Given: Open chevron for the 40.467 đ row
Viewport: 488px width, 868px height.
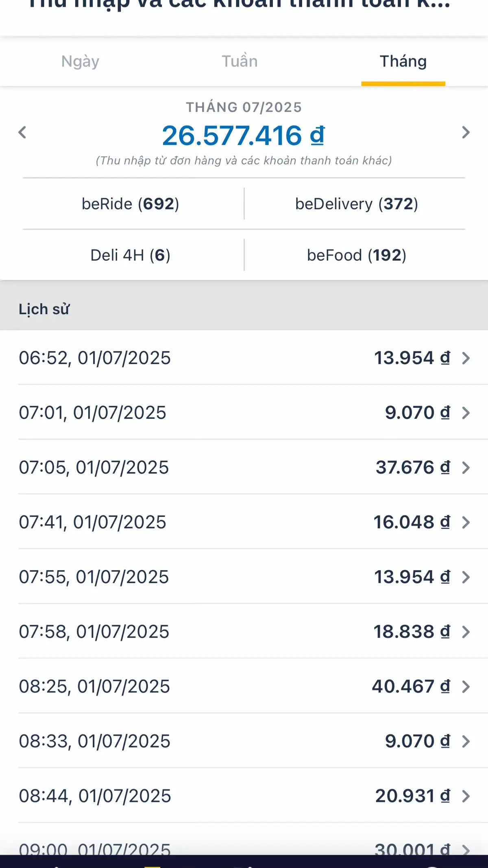Looking at the screenshot, I should pos(466,687).
